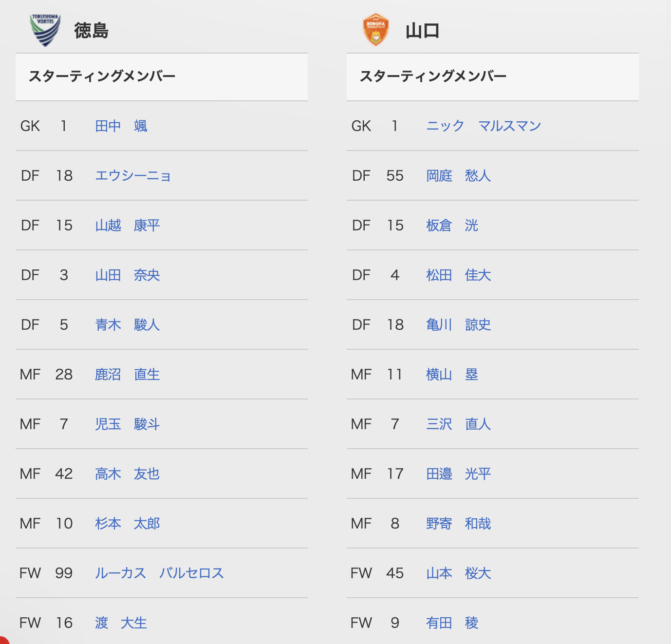Click 山本 桜大 forward link
Image resolution: width=671 pixels, height=644 pixels.
coord(459,573)
